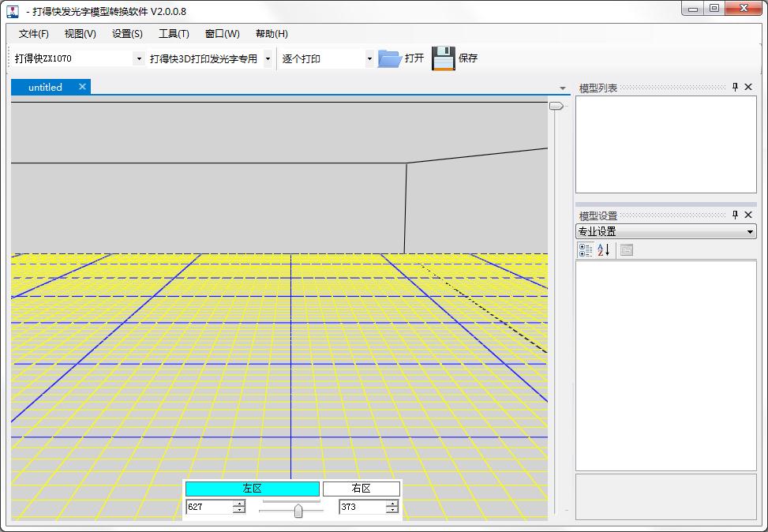The height and width of the screenshot is (532, 768).
Task: Pin the 模型设置 panel
Action: (735, 215)
